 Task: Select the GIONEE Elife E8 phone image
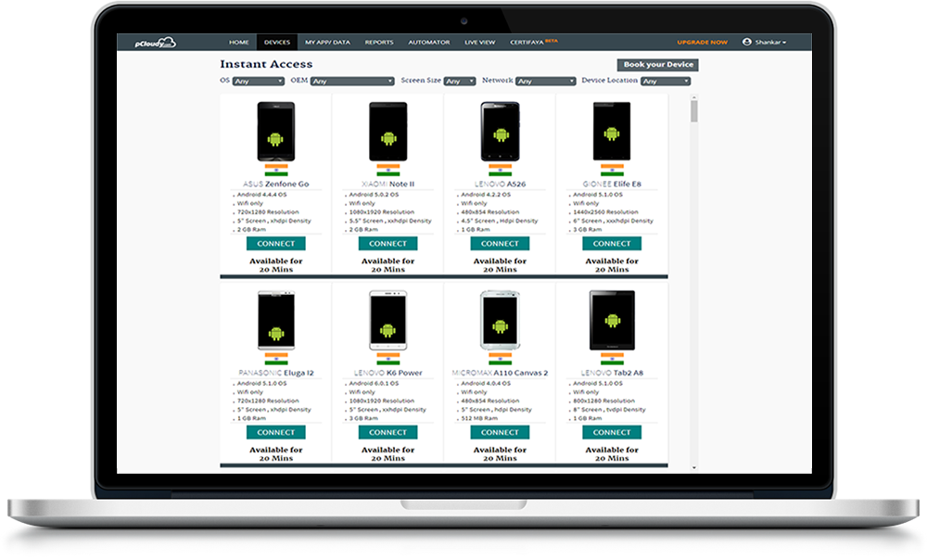click(612, 132)
